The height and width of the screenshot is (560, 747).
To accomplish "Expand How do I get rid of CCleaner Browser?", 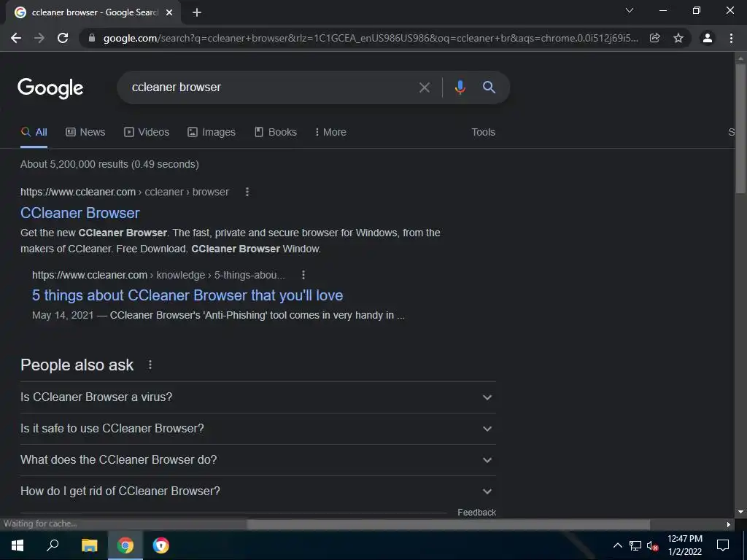I will [258, 491].
